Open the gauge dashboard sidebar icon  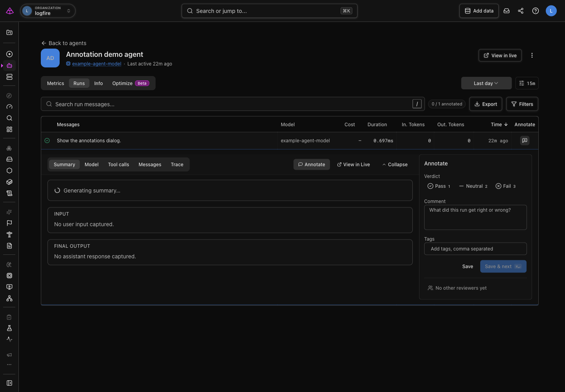click(x=9, y=107)
